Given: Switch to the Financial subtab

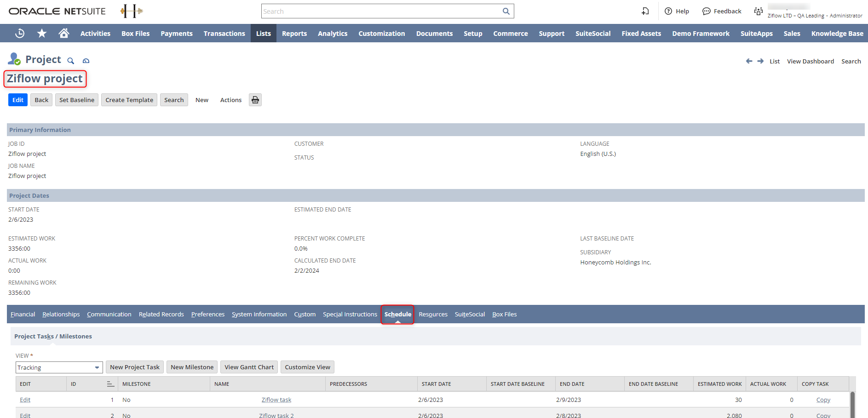Looking at the screenshot, I should (23, 314).
